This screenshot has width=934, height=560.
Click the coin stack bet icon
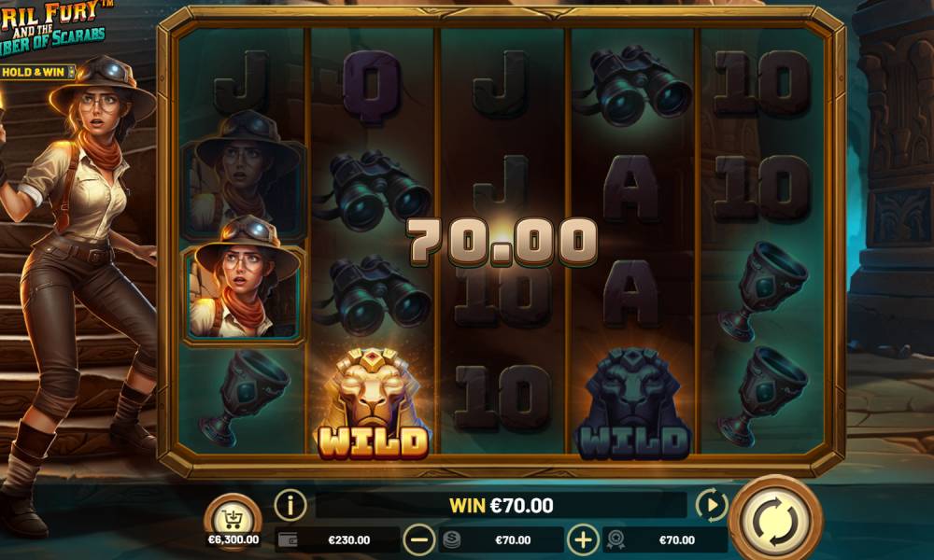(x=451, y=539)
